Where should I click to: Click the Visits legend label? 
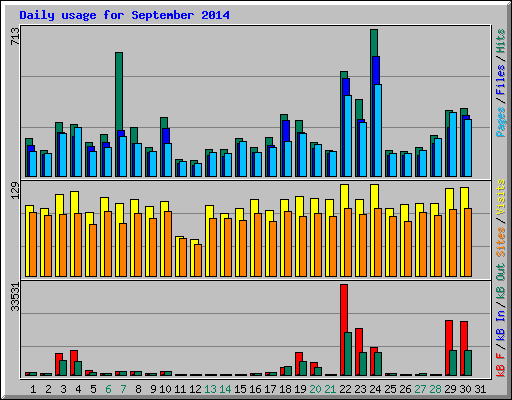coord(501,197)
